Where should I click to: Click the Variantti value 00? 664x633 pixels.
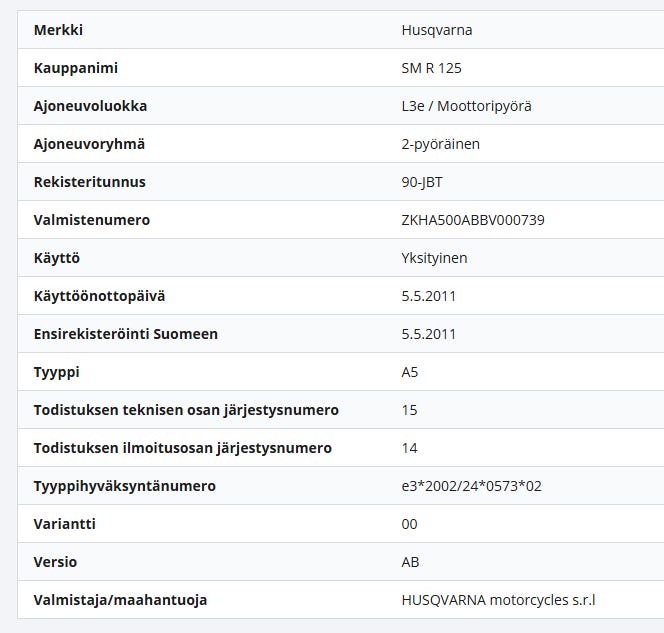409,524
